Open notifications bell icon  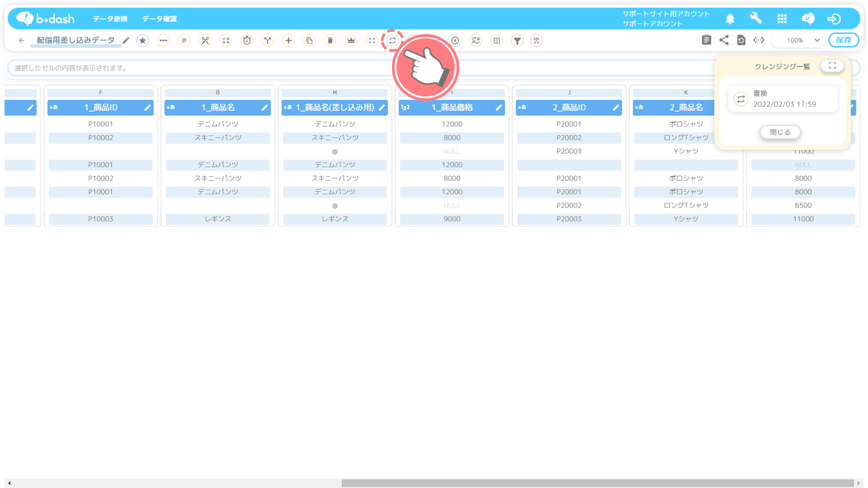tap(730, 19)
